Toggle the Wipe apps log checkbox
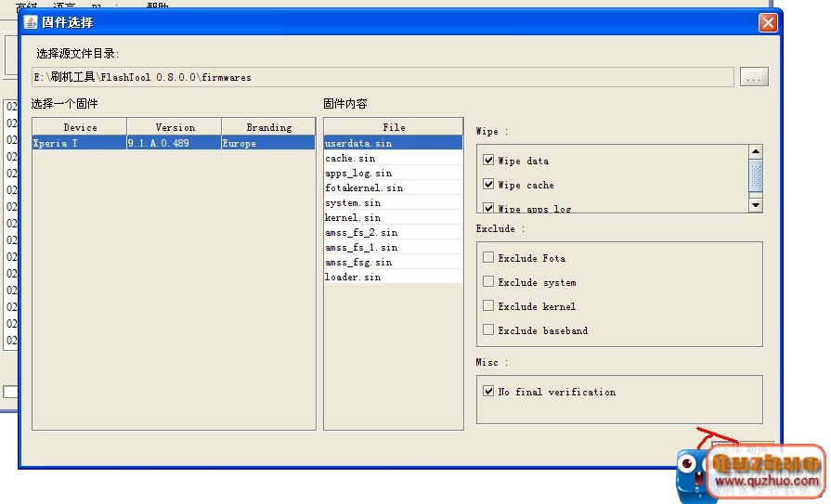This screenshot has height=504, width=831. (488, 208)
